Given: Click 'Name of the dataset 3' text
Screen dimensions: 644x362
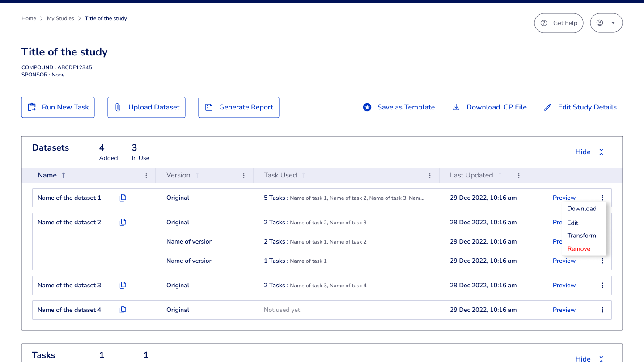Looking at the screenshot, I should click(69, 285).
